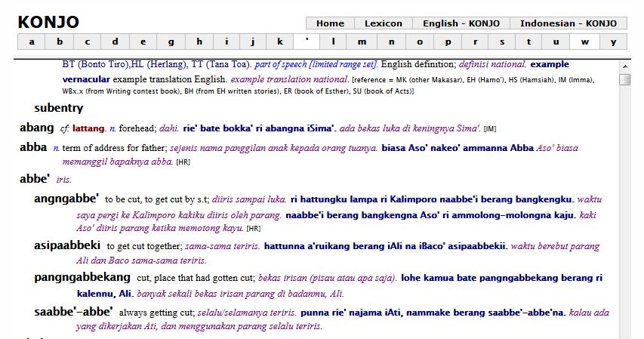Click the definition 'forehead'
This screenshot has height=339, width=644.
tap(137, 128)
